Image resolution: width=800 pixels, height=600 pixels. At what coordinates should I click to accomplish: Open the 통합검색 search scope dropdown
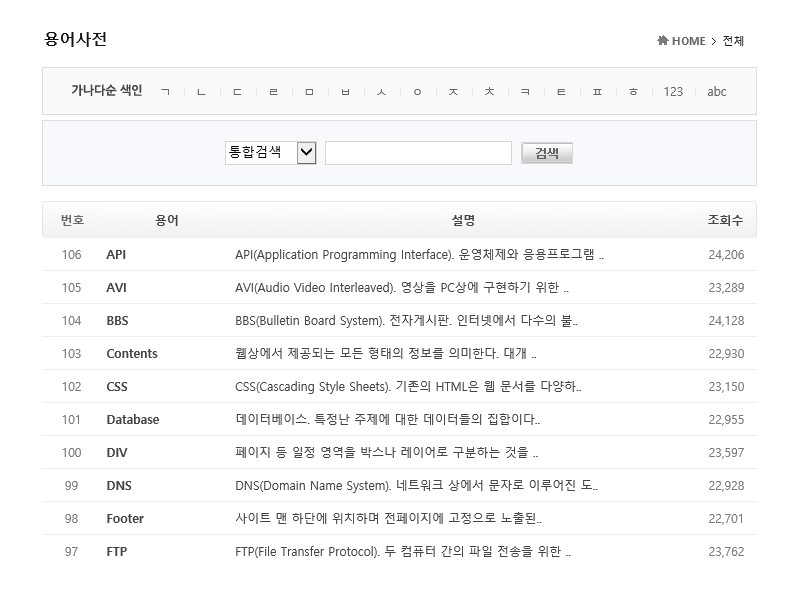tap(270, 152)
